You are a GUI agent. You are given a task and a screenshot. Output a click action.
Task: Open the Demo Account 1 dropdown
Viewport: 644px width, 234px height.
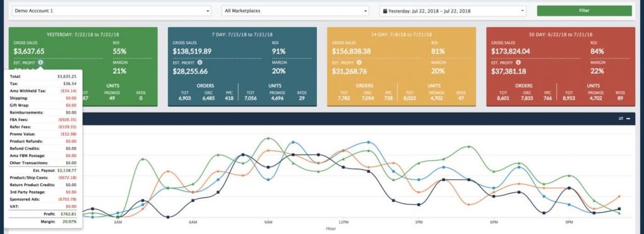coord(112,11)
